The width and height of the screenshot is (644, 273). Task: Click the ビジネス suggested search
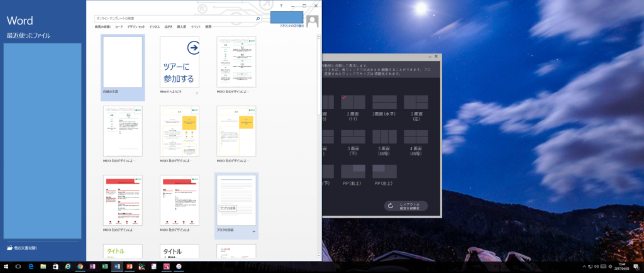click(155, 26)
